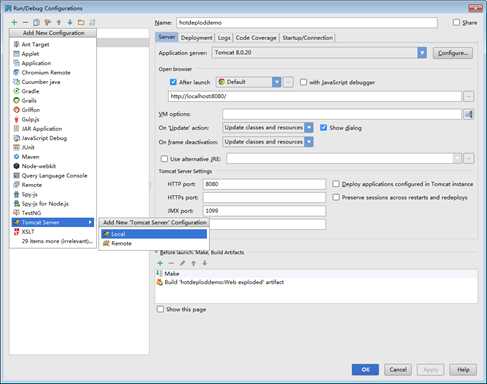This screenshot has height=384, width=487.
Task: Select Gulp.js configuration type
Action: pos(53,119)
